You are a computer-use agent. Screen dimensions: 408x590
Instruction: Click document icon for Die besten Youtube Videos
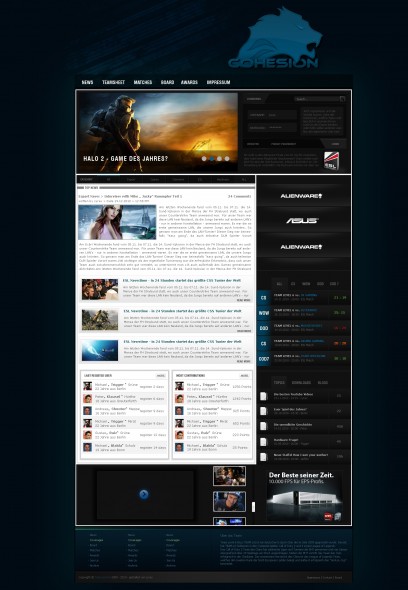tap(263, 396)
